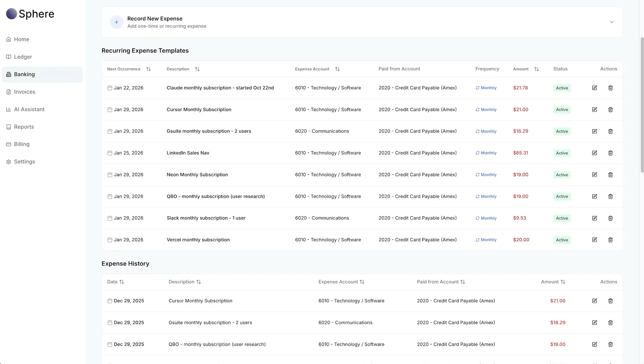Edit the Gsuite recurring template row

pyautogui.click(x=594, y=131)
